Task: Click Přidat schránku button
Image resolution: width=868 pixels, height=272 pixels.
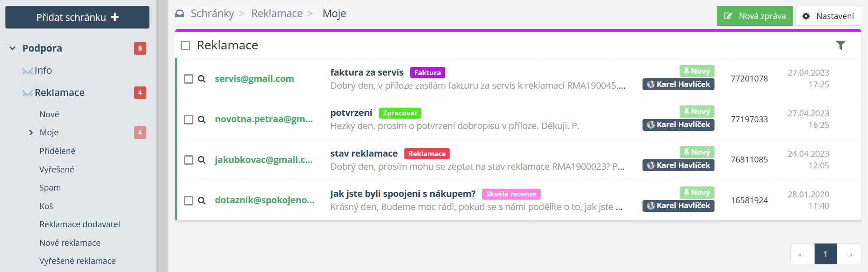Action: (x=77, y=17)
